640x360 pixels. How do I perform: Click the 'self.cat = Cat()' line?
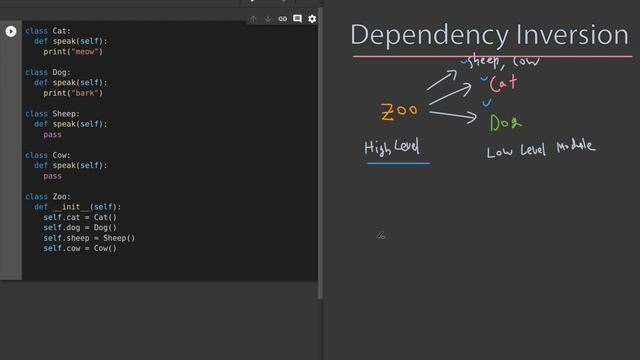pos(80,218)
